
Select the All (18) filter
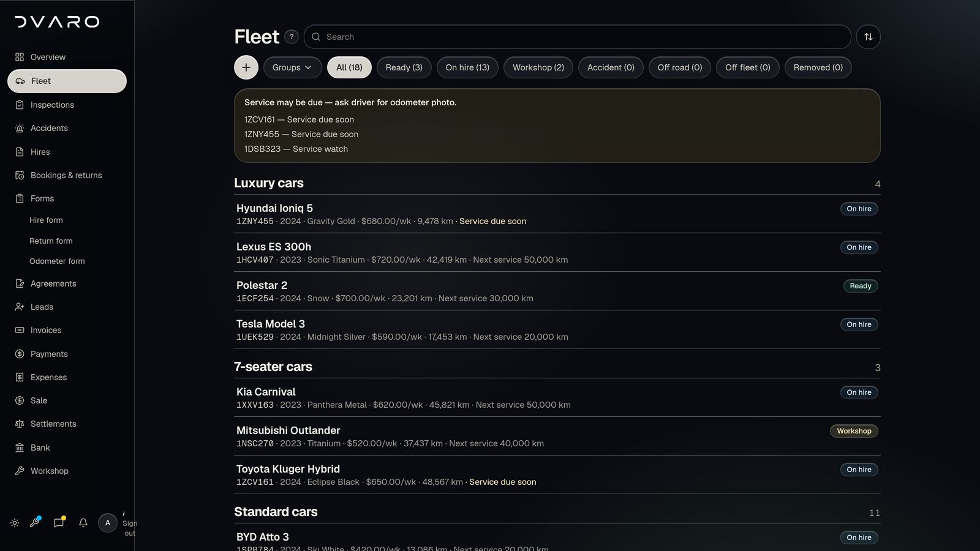(349, 67)
